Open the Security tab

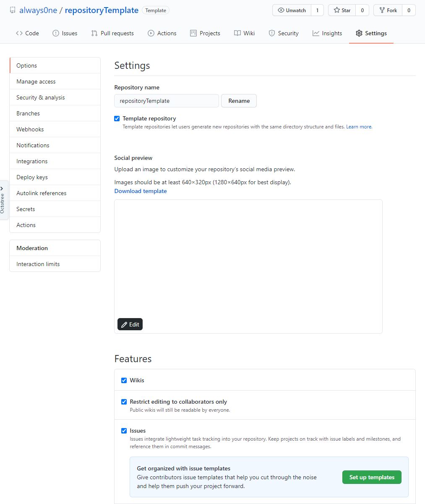coord(284,33)
